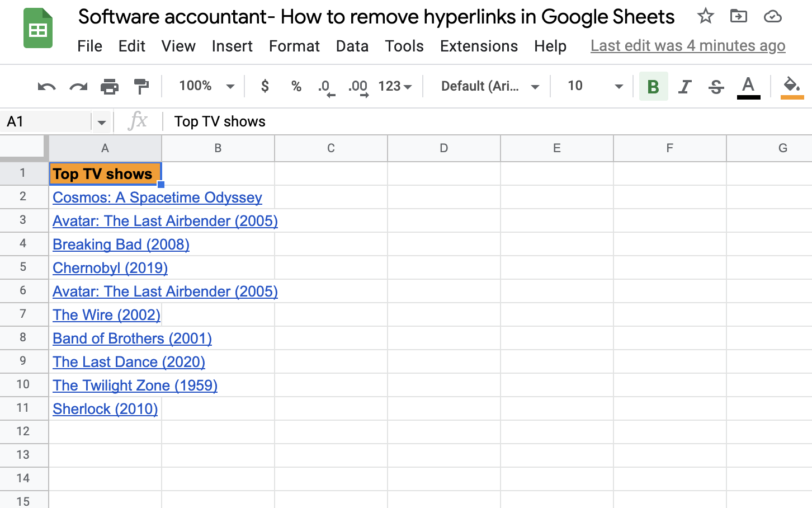The height and width of the screenshot is (508, 812).
Task: Star this spreadsheet document
Action: (705, 16)
